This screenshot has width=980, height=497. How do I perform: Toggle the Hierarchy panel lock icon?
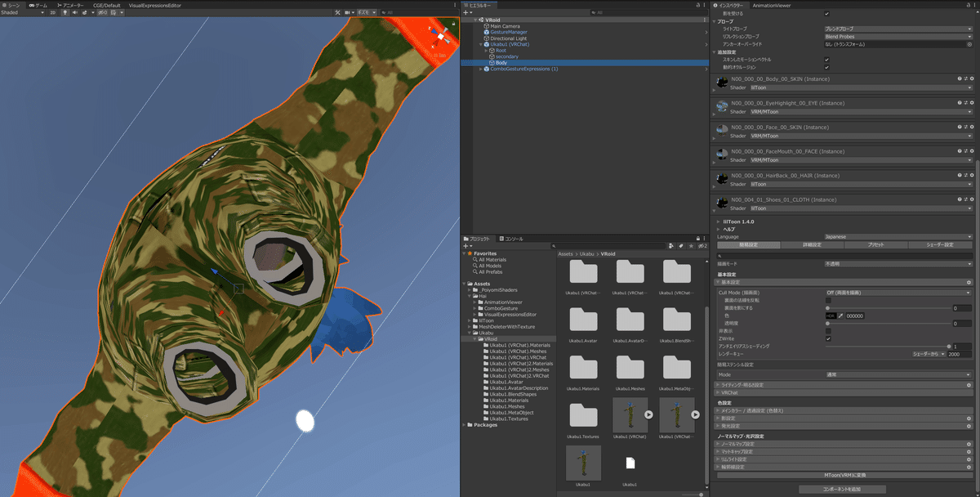[x=699, y=5]
